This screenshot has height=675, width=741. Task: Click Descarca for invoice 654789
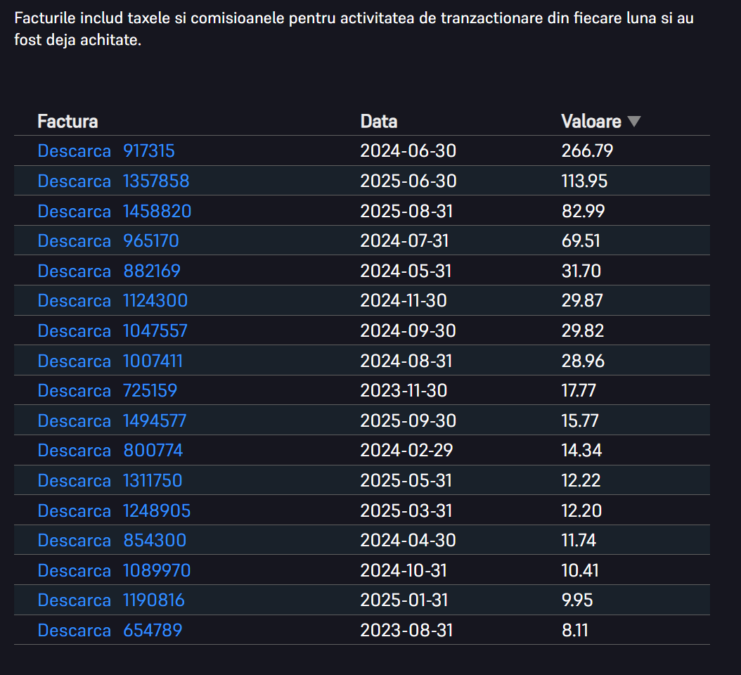(74, 631)
